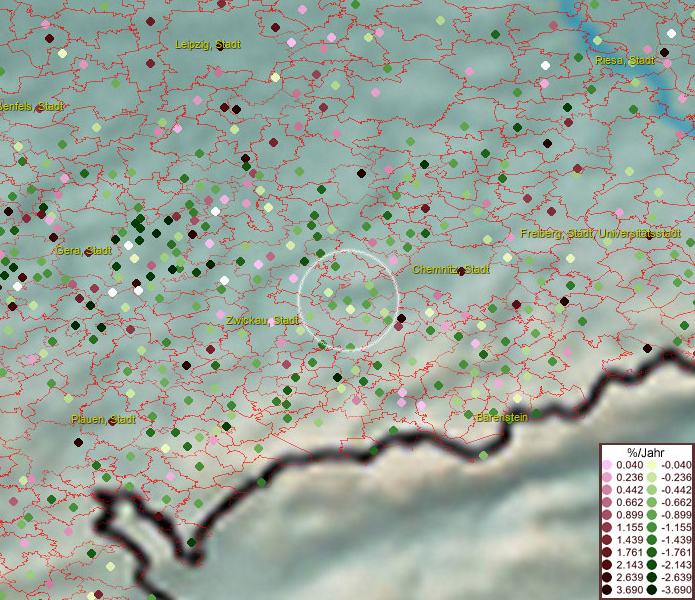Viewport: 695px width, 600px height.
Task: Click the dark marker beside Plauen, Stadt label
Action: 112,421
